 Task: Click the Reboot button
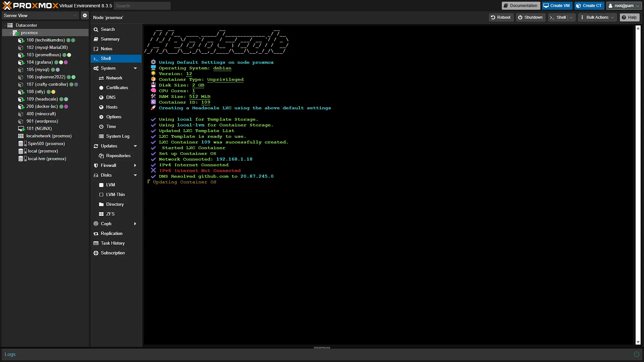[501, 17]
